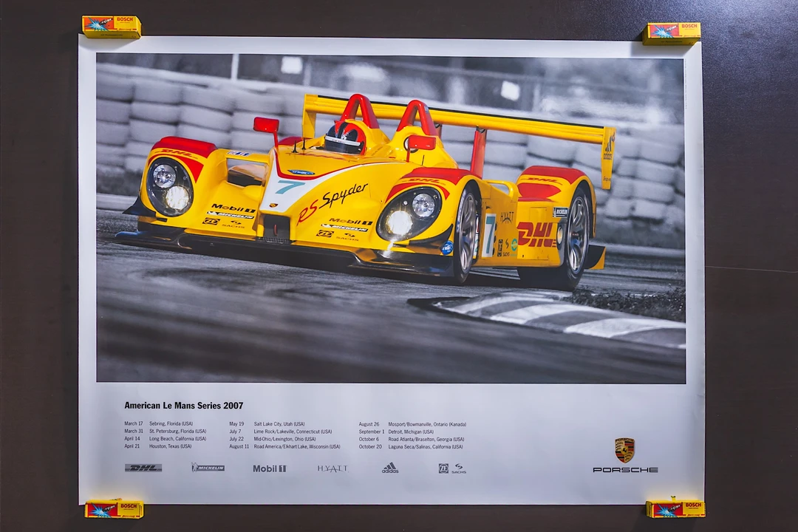Image resolution: width=798 pixels, height=532 pixels.
Task: Click "Salt Lake City, Utah (USA)" in the schedule
Action: click(x=279, y=423)
